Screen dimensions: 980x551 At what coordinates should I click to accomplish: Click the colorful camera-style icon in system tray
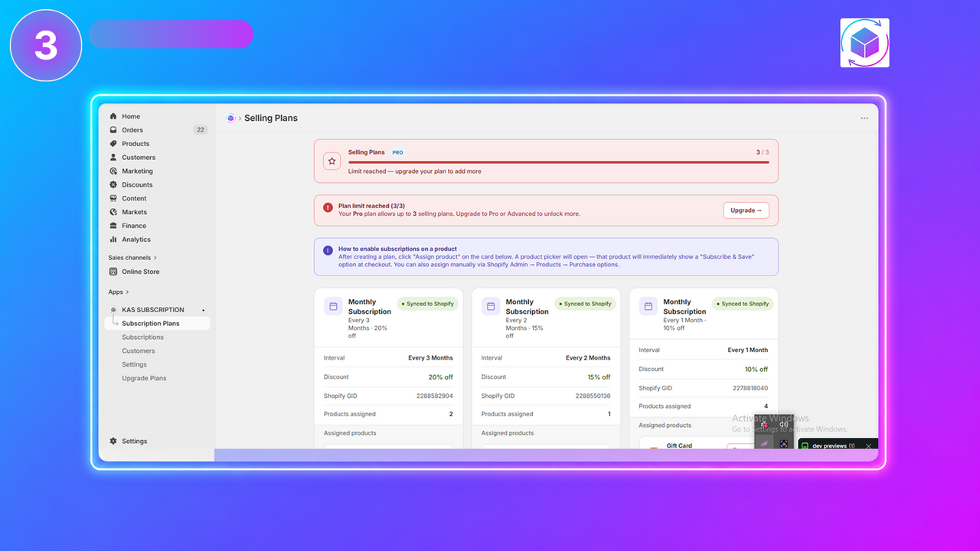783,443
